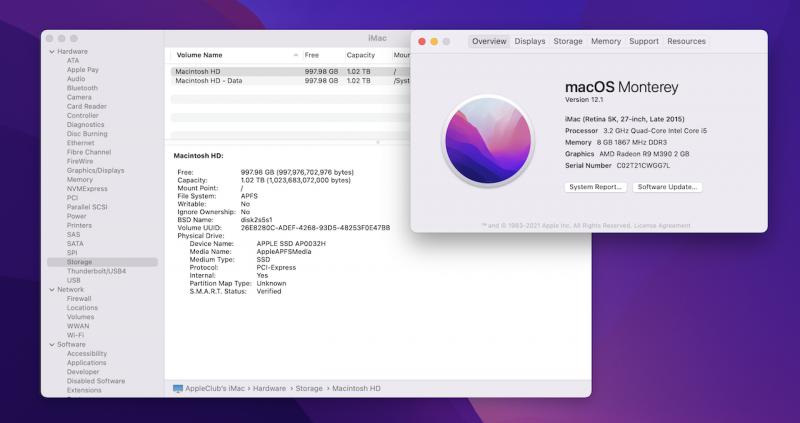Select NVMExpress in the sidebar
Image resolution: width=800 pixels, height=423 pixels.
[x=87, y=189]
